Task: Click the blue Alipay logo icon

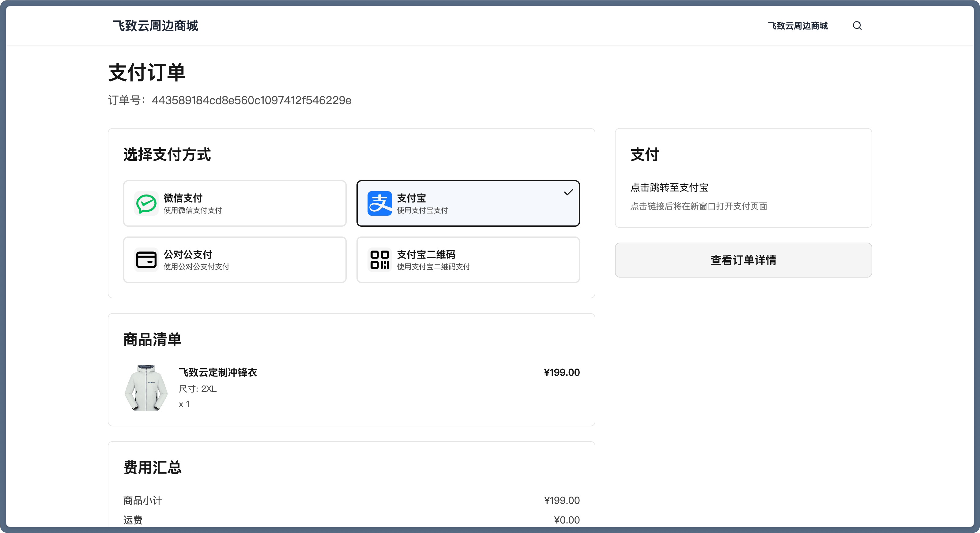Action: (379, 203)
